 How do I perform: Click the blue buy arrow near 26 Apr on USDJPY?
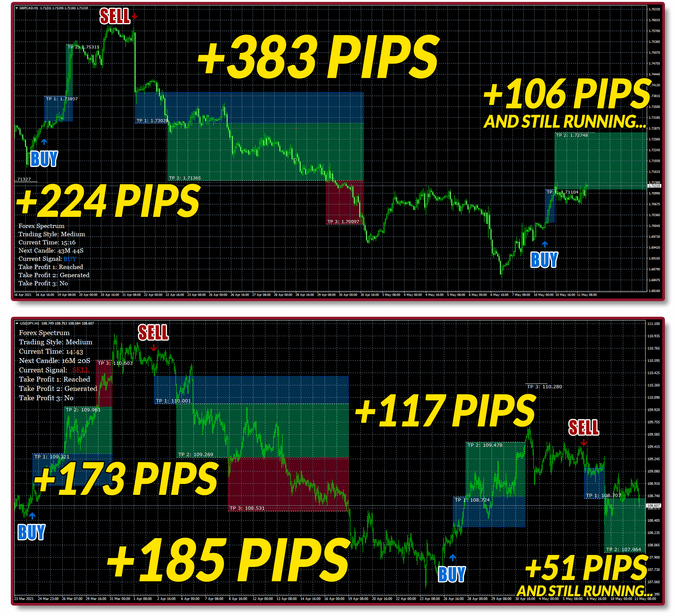click(452, 557)
